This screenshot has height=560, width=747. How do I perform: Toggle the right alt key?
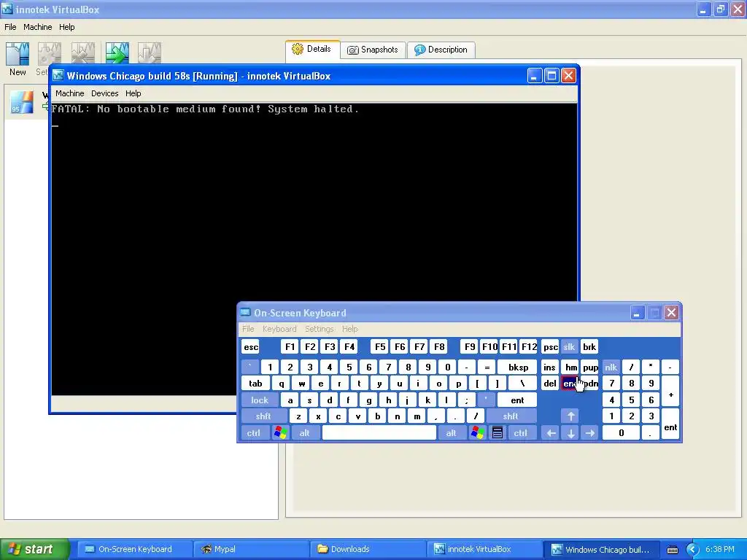click(x=451, y=433)
